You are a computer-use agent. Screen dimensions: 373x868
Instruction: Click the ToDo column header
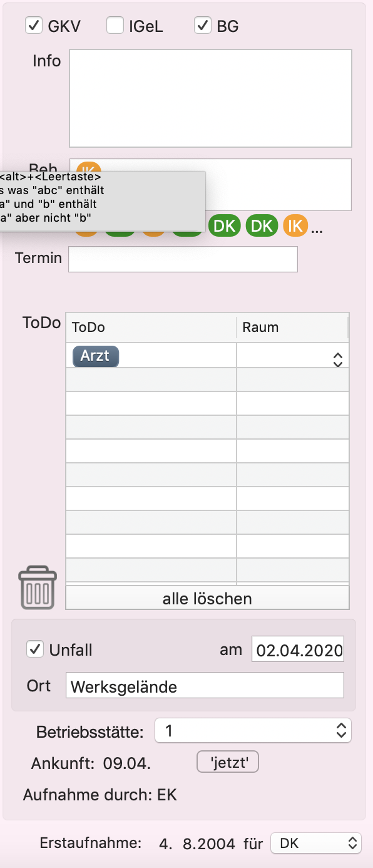pyautogui.click(x=151, y=328)
